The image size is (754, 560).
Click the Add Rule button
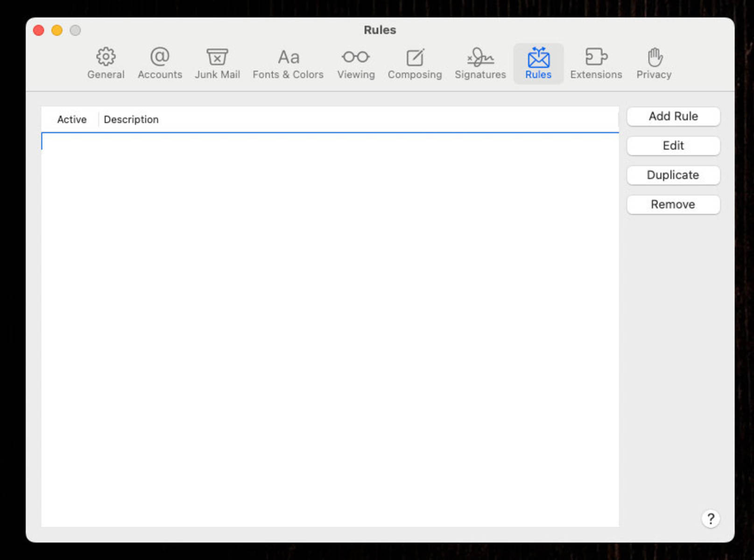tap(673, 116)
